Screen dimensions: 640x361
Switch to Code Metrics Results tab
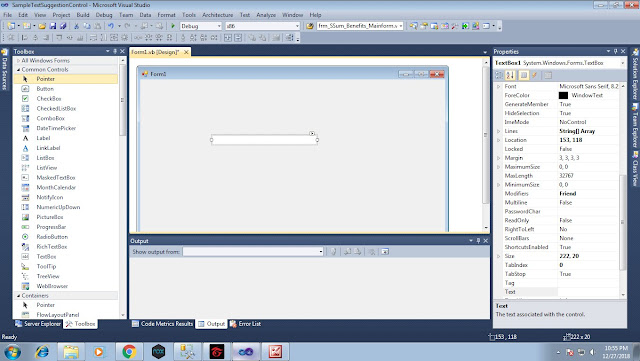pos(162,324)
